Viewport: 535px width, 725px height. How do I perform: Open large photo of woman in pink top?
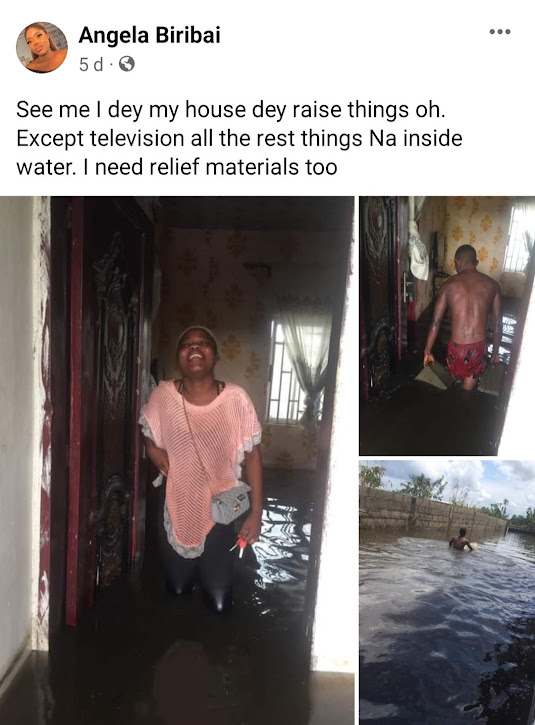click(177, 461)
